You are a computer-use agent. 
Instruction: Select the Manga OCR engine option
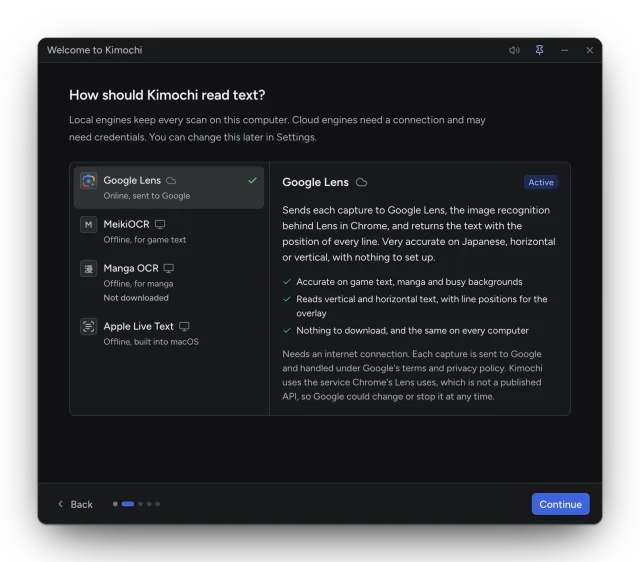169,282
